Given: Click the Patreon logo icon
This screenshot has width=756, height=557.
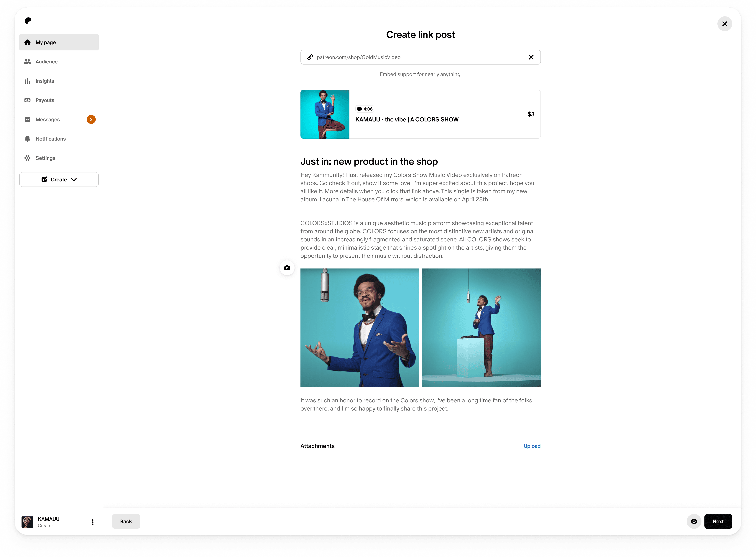Looking at the screenshot, I should (28, 21).
